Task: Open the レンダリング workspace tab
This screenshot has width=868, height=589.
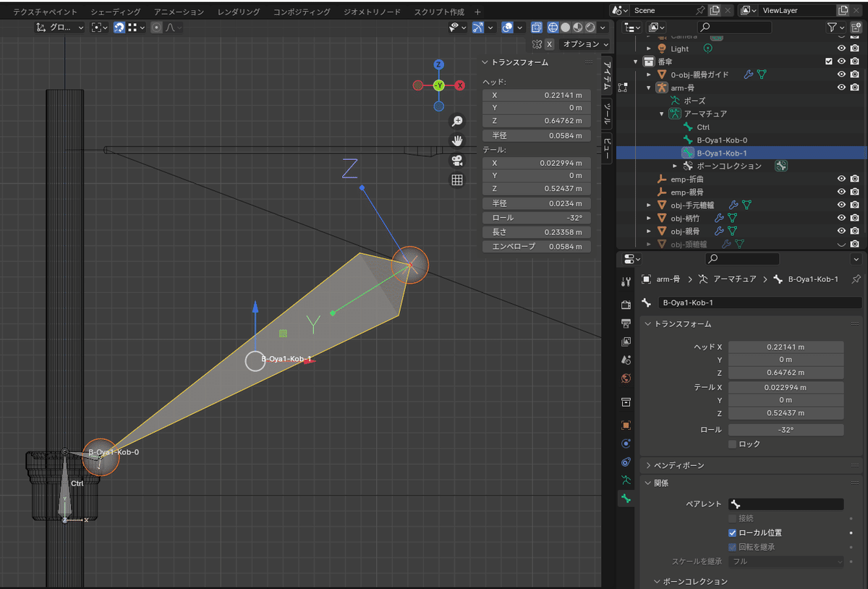Action: click(x=239, y=12)
